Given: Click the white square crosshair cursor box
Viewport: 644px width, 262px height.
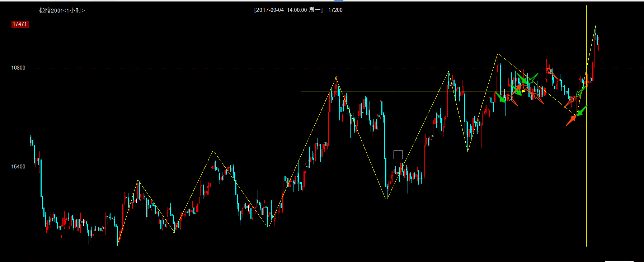Looking at the screenshot, I should 398,155.
